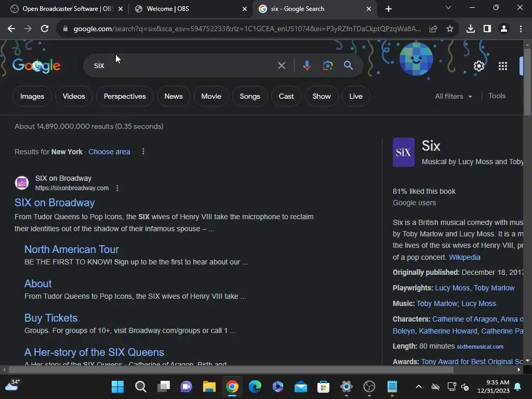532x399 pixels.
Task: Select the Songs filter chip
Action: pyautogui.click(x=250, y=96)
